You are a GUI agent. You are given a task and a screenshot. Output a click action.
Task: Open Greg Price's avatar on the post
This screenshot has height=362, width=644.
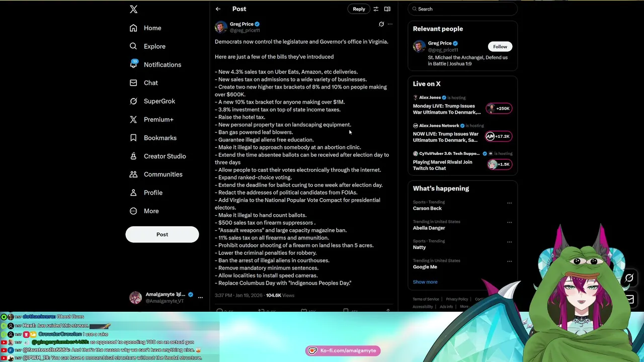click(221, 27)
